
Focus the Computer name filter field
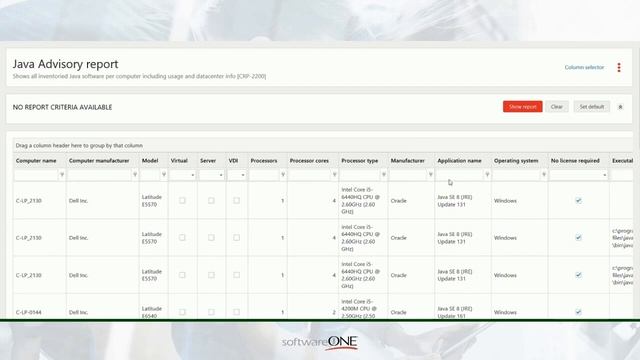point(37,175)
